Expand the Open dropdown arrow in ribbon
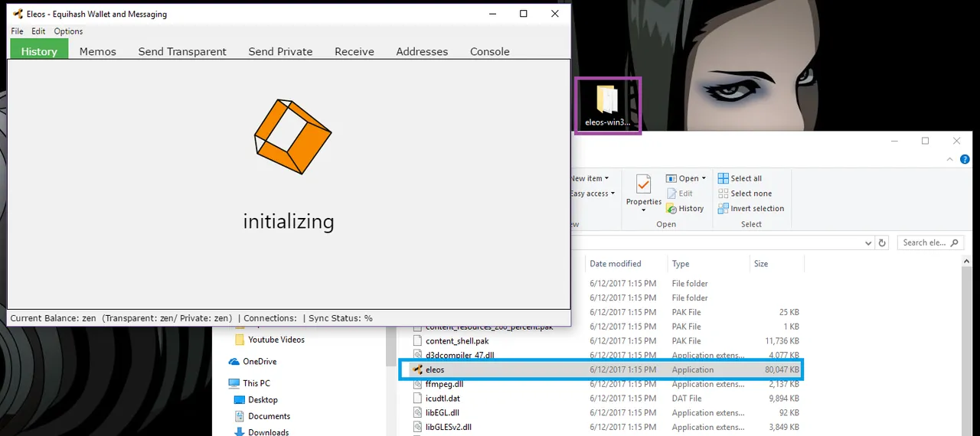The width and height of the screenshot is (980, 436). [704, 178]
